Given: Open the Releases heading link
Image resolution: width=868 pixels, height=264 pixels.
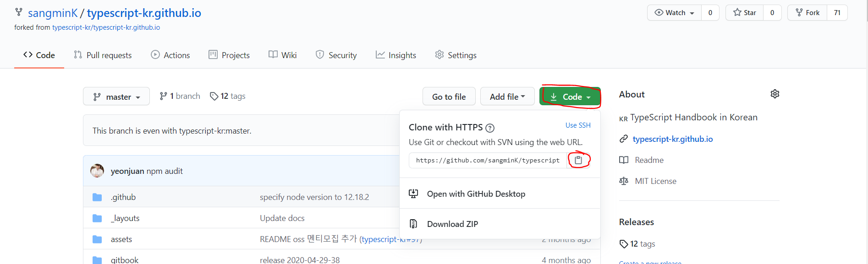Looking at the screenshot, I should coord(637,222).
